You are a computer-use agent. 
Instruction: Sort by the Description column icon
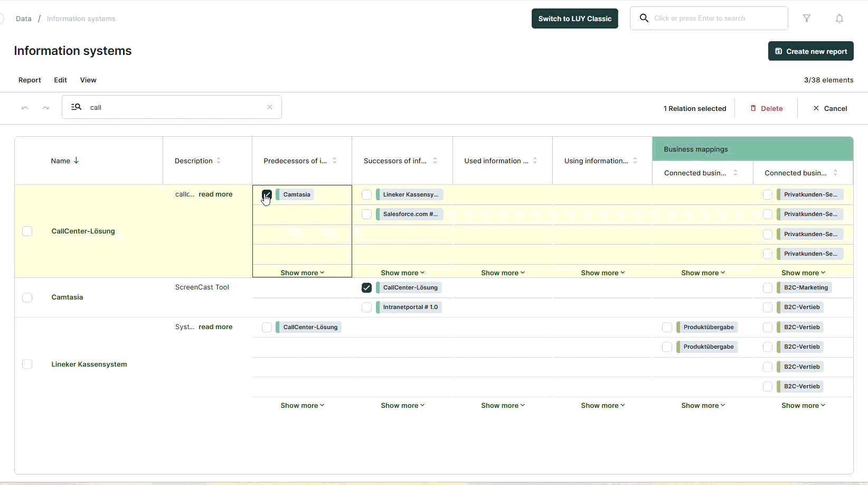(219, 161)
